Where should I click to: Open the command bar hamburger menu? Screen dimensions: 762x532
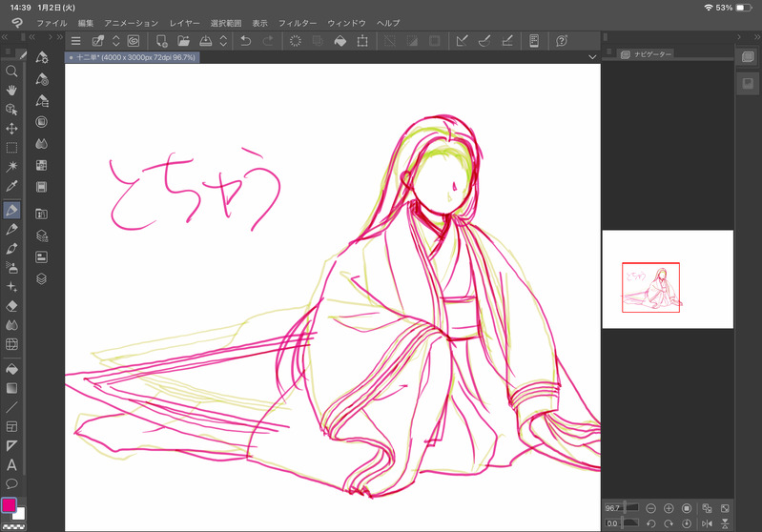click(x=75, y=41)
